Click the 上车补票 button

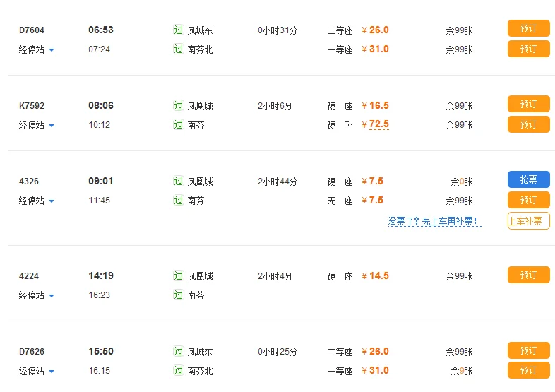pyautogui.click(x=528, y=221)
